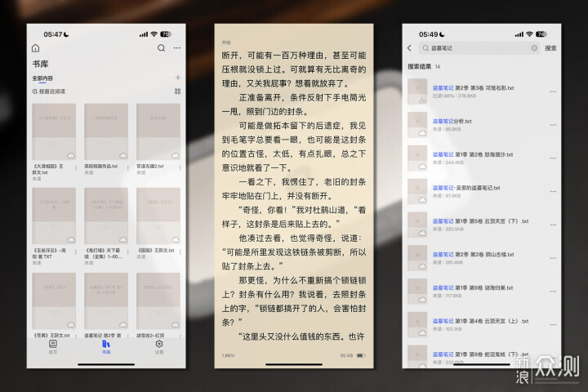Open the 《玉垒浮云》-高阳 著.TXT cover
Viewport: 588px width, 392px height.
(x=54, y=216)
